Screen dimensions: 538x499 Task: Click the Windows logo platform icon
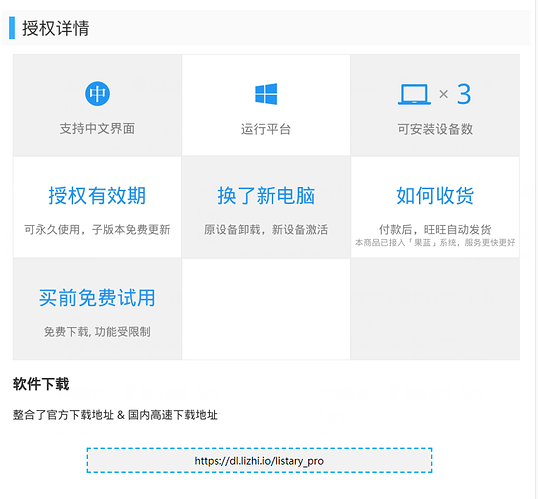(266, 94)
